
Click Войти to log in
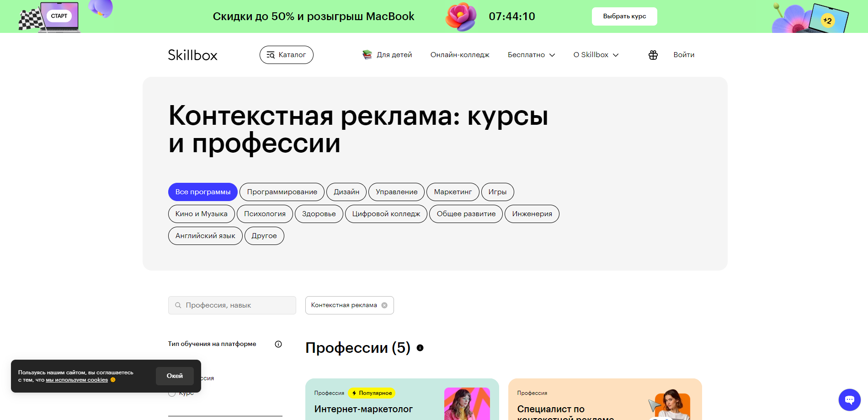(684, 55)
